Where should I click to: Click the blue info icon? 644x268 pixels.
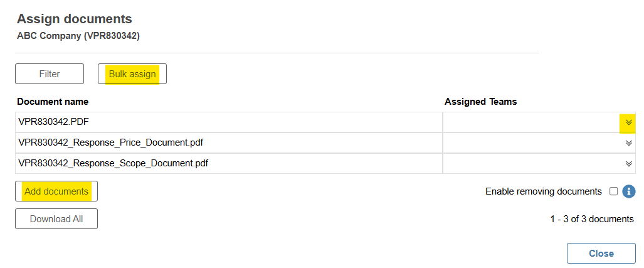point(628,191)
